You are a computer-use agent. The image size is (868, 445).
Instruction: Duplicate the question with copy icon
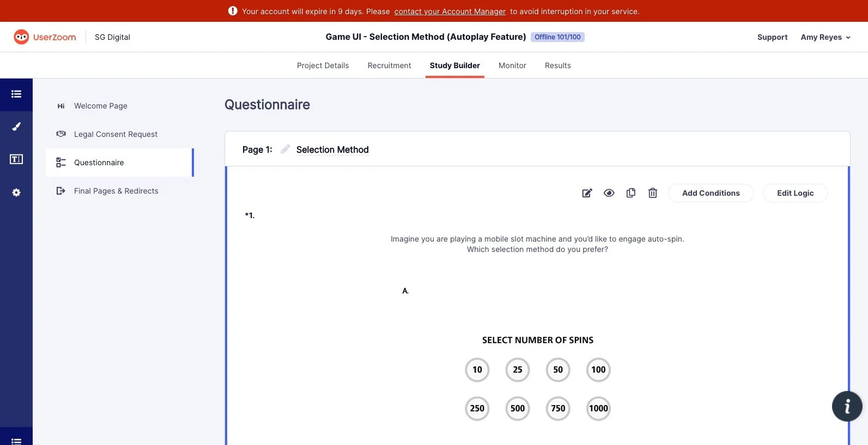[x=631, y=193]
